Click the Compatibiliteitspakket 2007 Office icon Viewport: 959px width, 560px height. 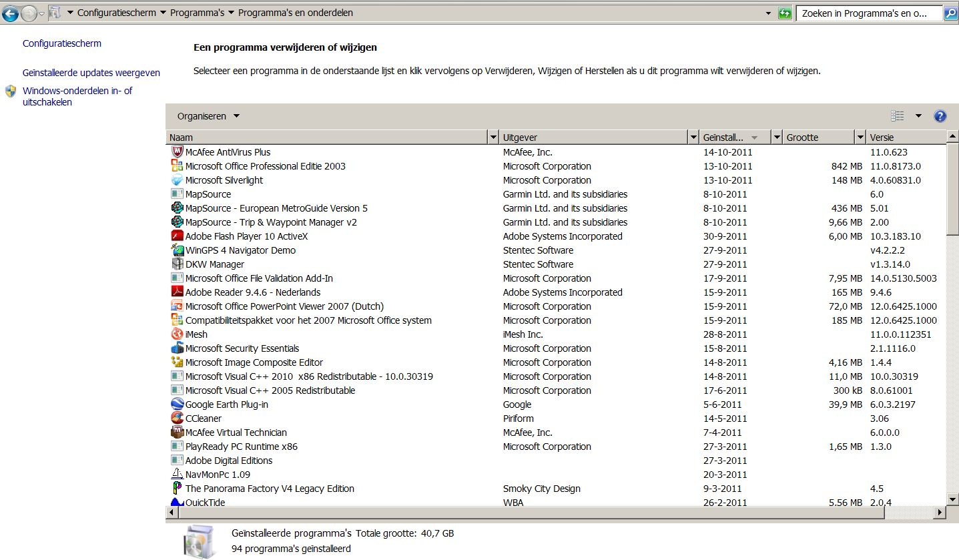(177, 320)
